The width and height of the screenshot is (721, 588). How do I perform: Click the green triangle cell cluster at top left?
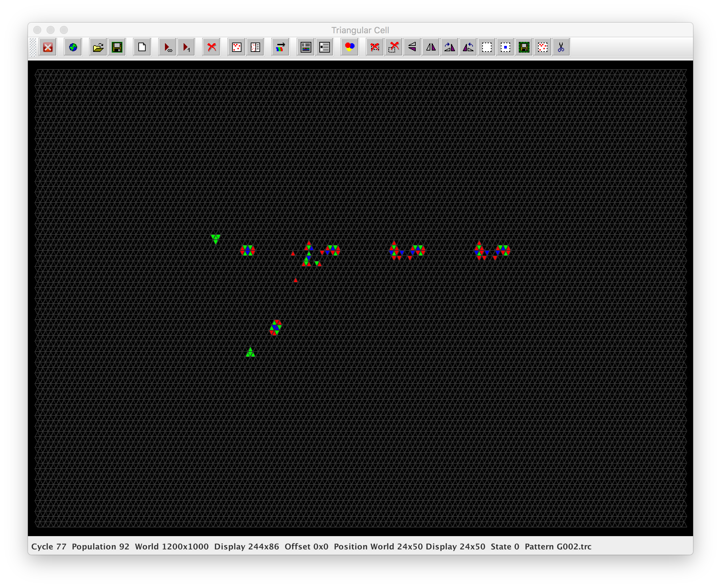click(216, 239)
